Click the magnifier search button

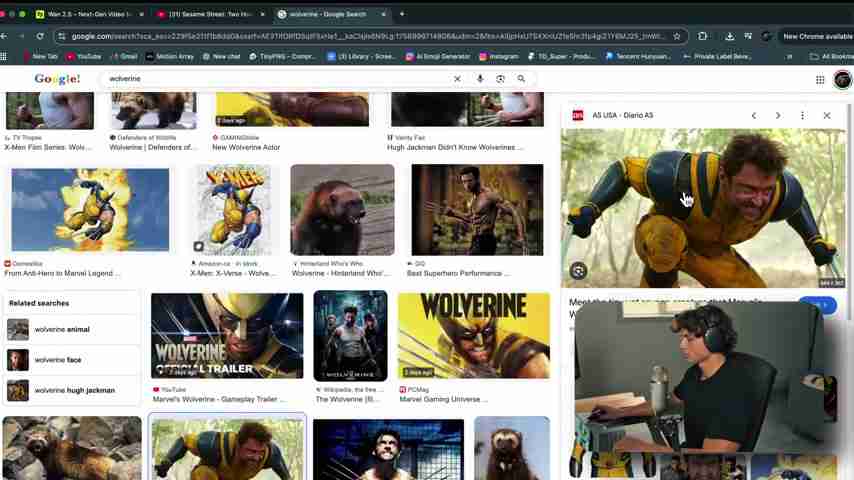click(x=521, y=79)
